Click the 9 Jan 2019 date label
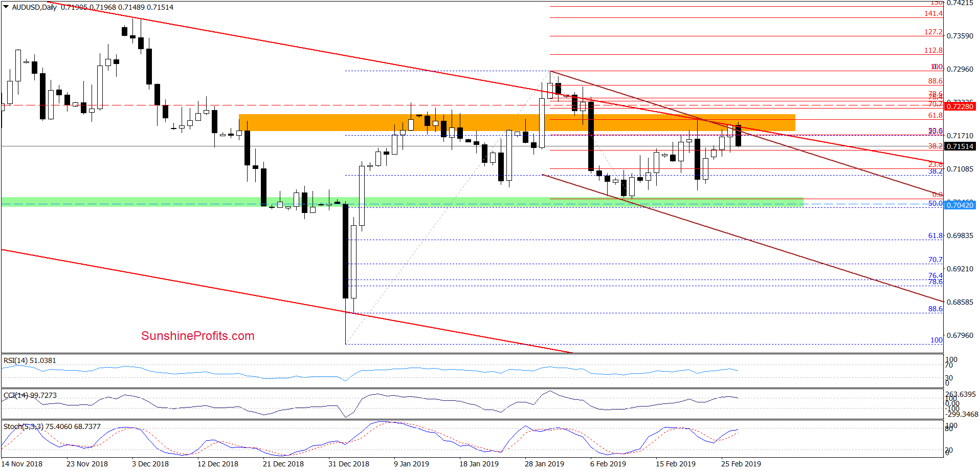 (412, 464)
